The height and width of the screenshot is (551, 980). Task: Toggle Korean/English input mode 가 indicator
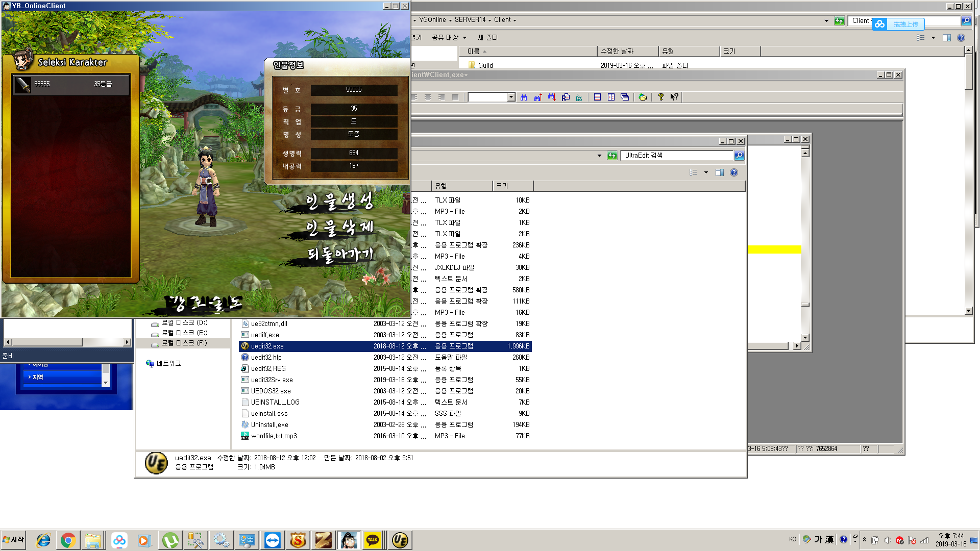pyautogui.click(x=818, y=539)
